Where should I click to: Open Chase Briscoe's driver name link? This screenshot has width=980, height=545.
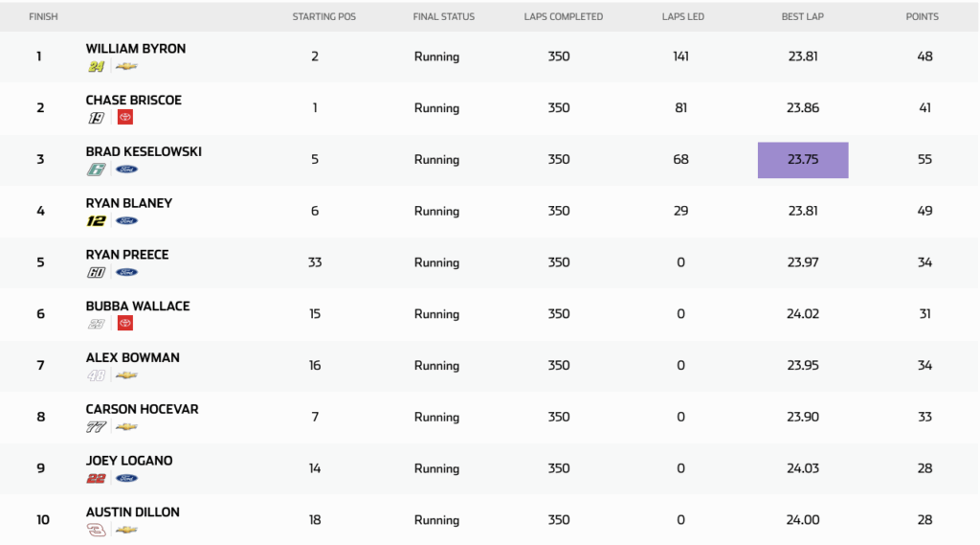tap(133, 100)
